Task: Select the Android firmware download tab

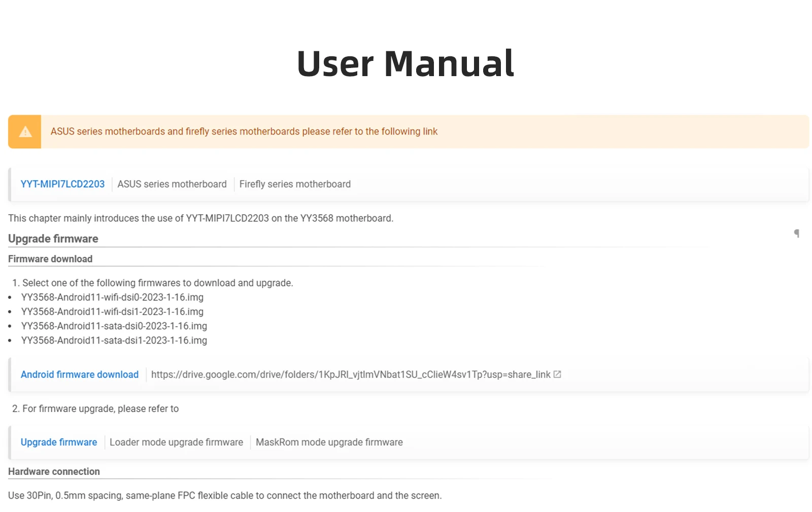Action: tap(80, 374)
